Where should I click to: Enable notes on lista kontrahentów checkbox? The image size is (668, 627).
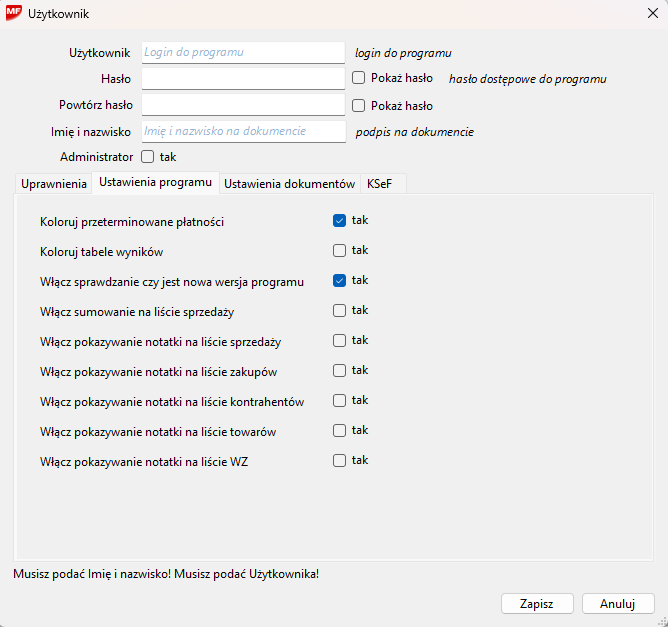pyautogui.click(x=340, y=400)
